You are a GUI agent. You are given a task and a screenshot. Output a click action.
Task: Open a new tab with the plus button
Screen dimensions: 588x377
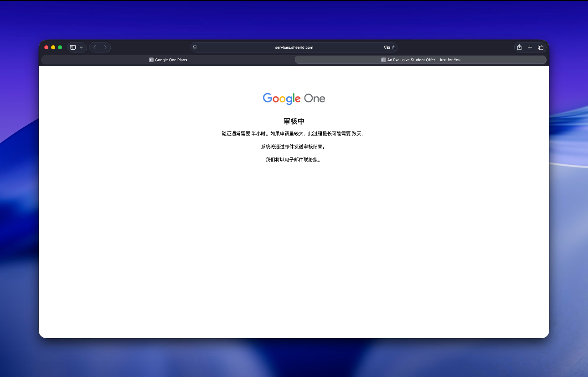click(x=530, y=47)
